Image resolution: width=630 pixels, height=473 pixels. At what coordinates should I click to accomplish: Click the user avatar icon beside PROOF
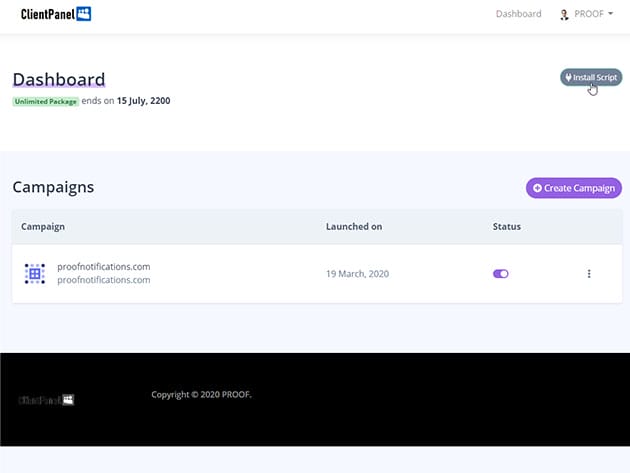pos(564,15)
